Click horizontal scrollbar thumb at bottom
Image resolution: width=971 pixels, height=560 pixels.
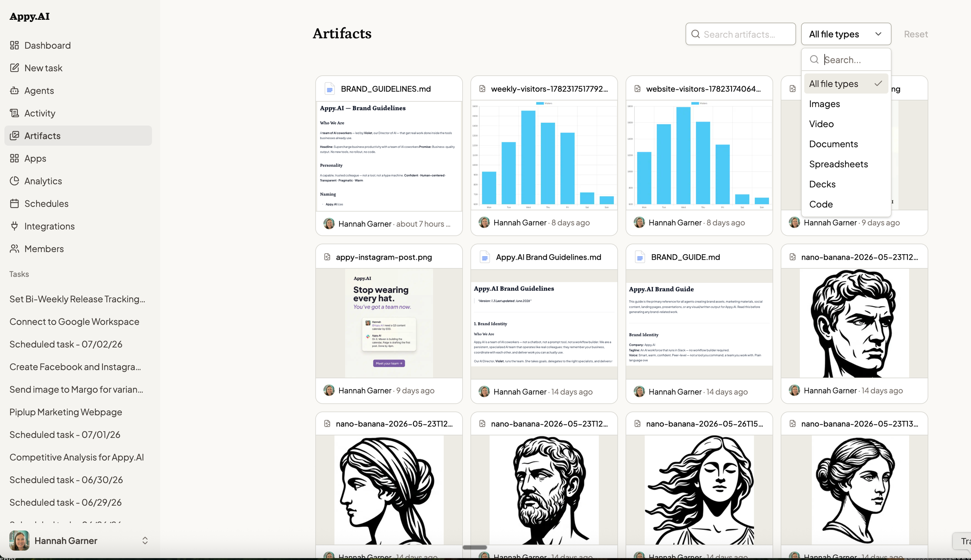tap(475, 547)
